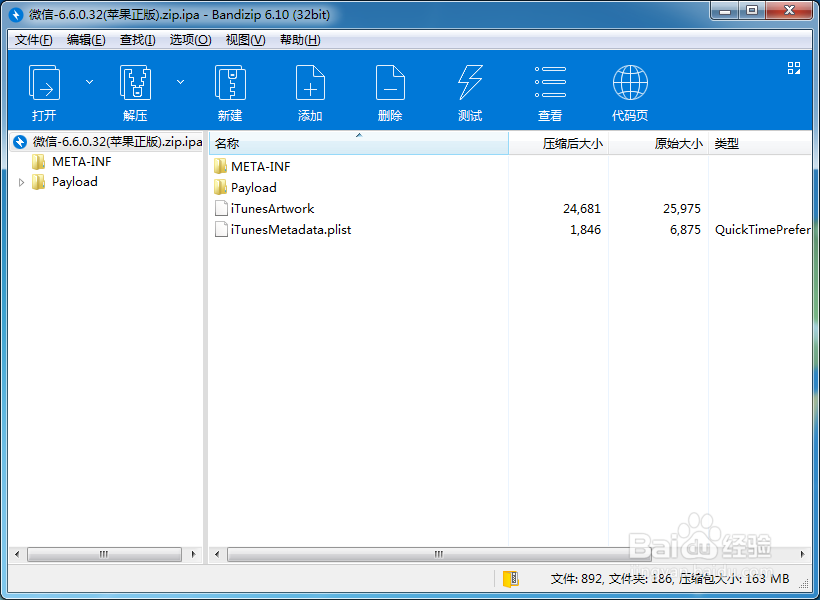This screenshot has height=600, width=820.
Task: Select the iTunesMetadata.plist file name
Action: [291, 229]
